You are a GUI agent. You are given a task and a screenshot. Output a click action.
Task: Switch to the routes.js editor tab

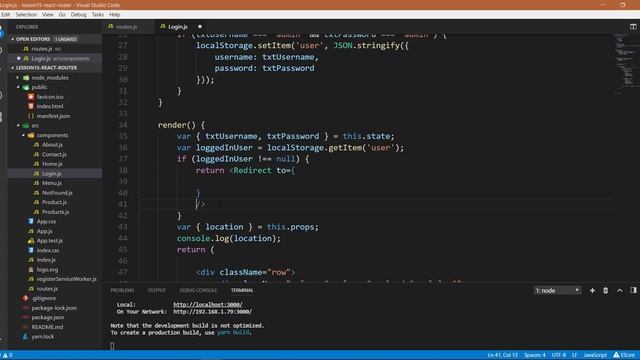tap(128, 27)
